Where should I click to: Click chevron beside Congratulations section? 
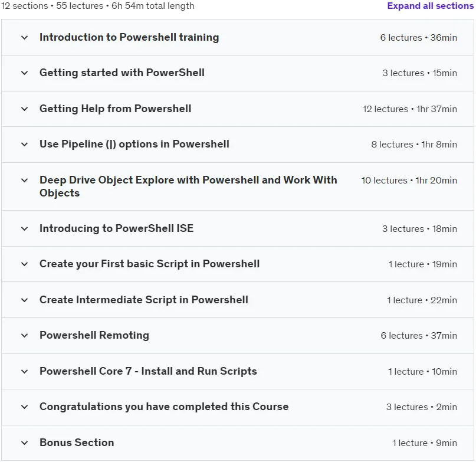point(25,407)
